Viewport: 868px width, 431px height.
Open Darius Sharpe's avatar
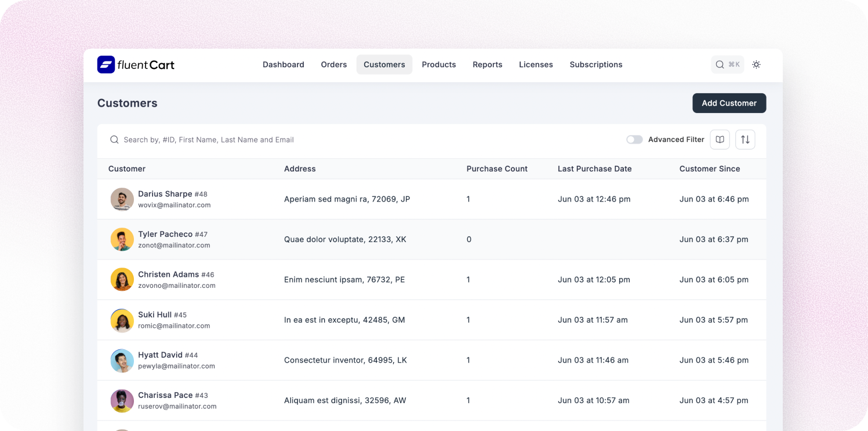click(x=122, y=199)
